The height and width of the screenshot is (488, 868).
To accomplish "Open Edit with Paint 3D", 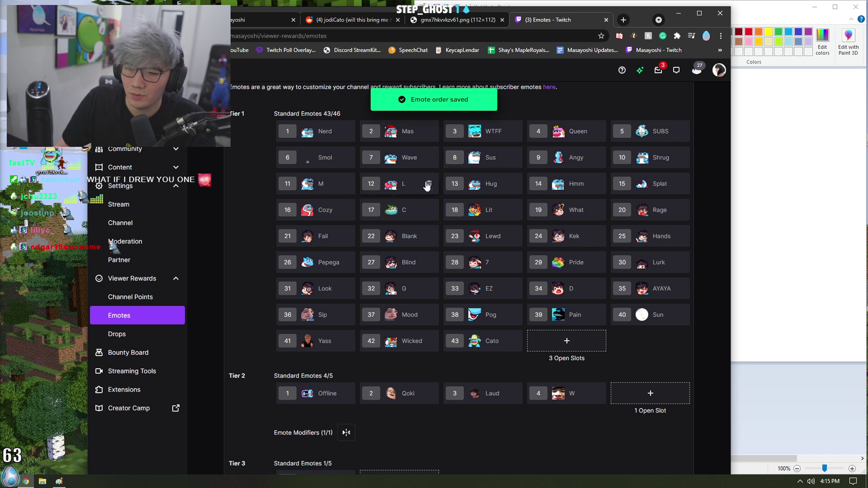I will click(848, 42).
